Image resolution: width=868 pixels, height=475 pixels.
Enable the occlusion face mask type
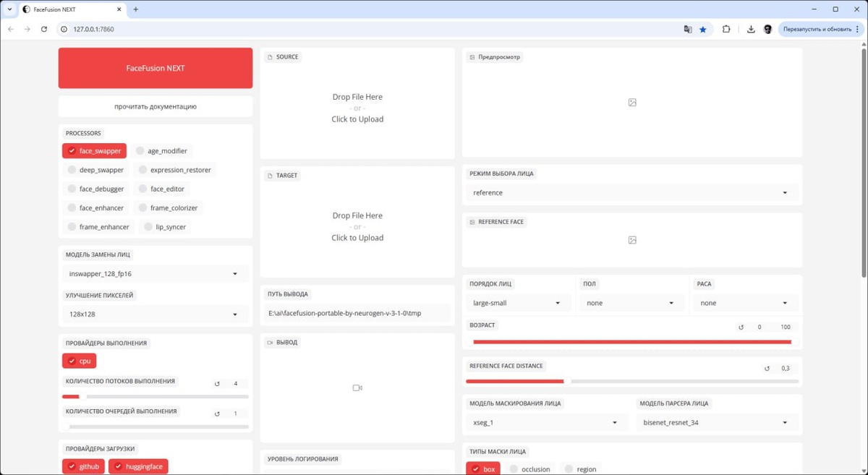530,469
